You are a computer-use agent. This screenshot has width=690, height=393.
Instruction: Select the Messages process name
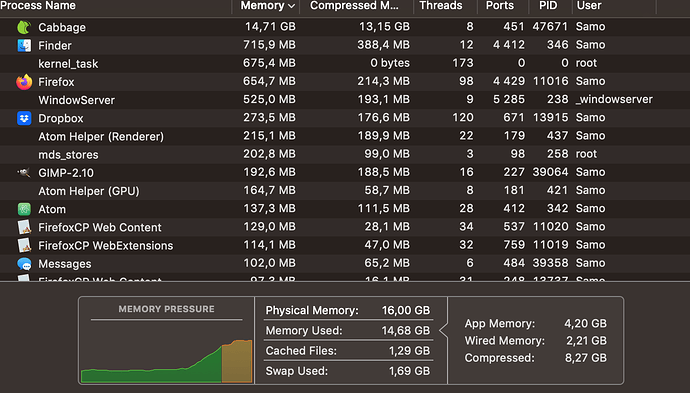pyautogui.click(x=65, y=264)
